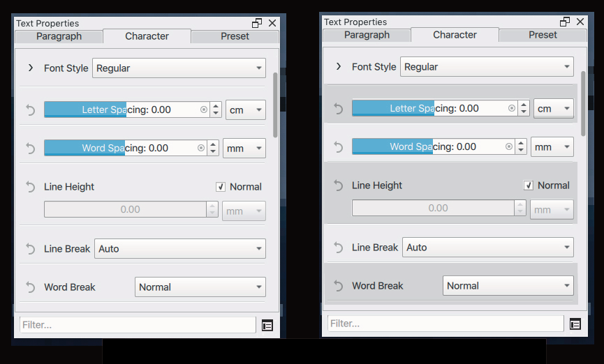The height and width of the screenshot is (364, 604).
Task: Open Word Break Normal dropdown in right panel
Action: pos(508,285)
